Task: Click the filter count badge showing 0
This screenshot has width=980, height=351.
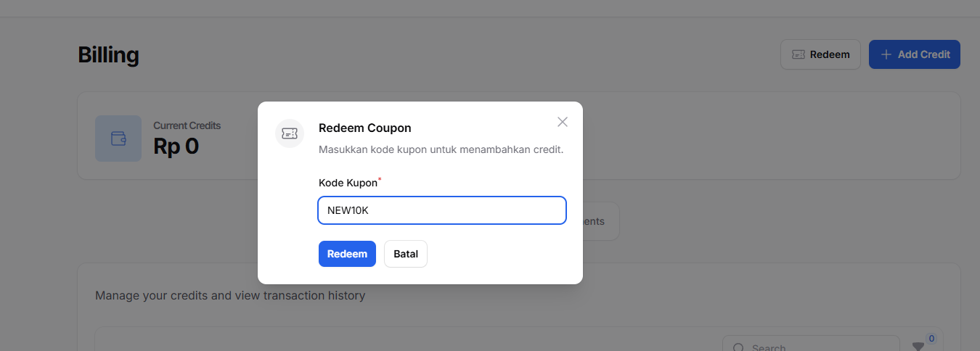Action: (x=931, y=338)
